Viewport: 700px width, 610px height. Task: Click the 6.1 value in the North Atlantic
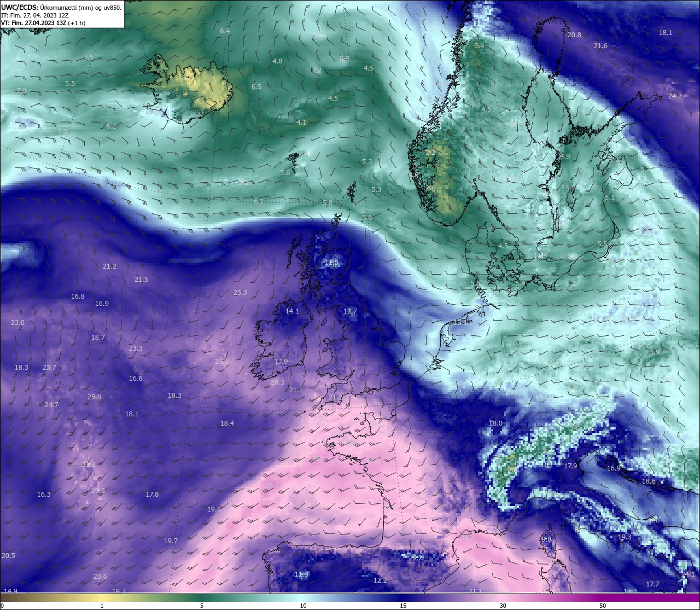(x=259, y=201)
